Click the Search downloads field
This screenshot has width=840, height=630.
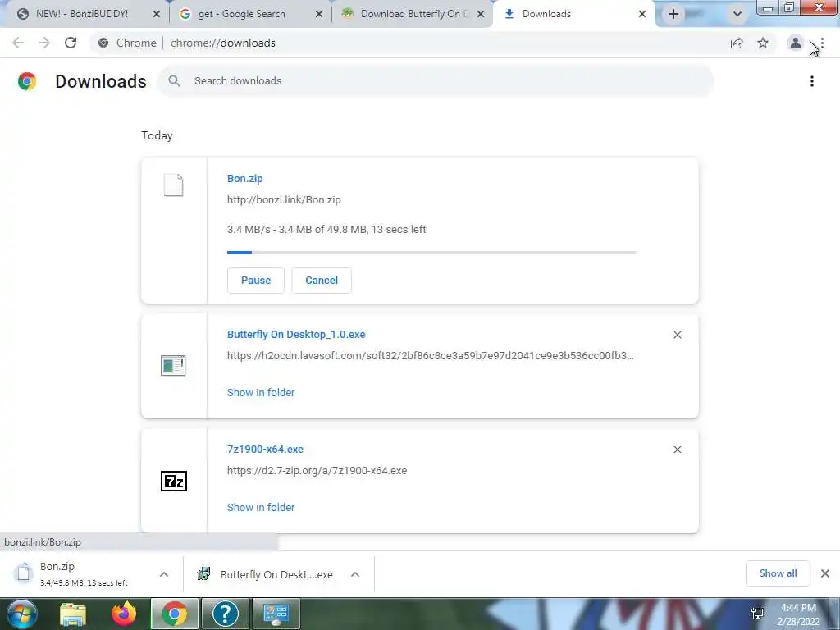(435, 81)
